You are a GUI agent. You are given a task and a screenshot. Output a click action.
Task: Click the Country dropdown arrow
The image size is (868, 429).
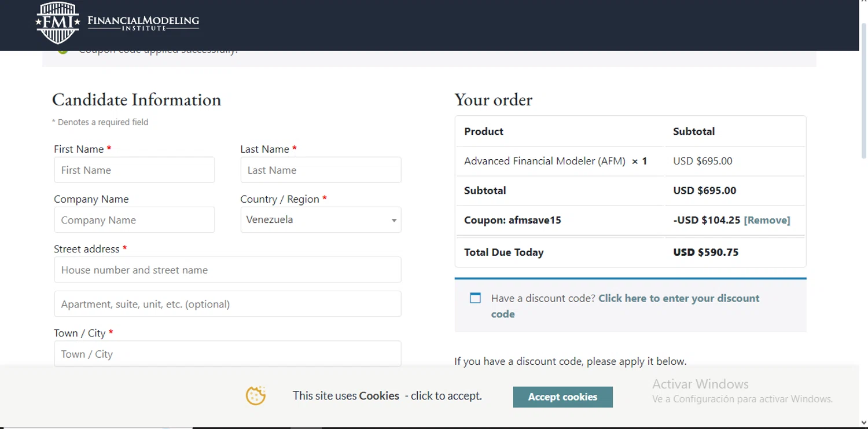[393, 221]
